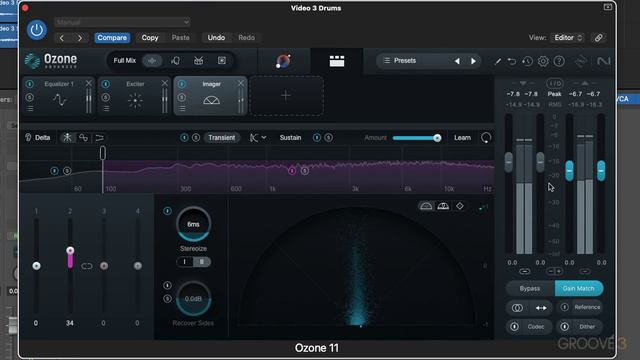Select previous Ozone preset
Viewport: 640px width, 360px height.
click(x=457, y=61)
